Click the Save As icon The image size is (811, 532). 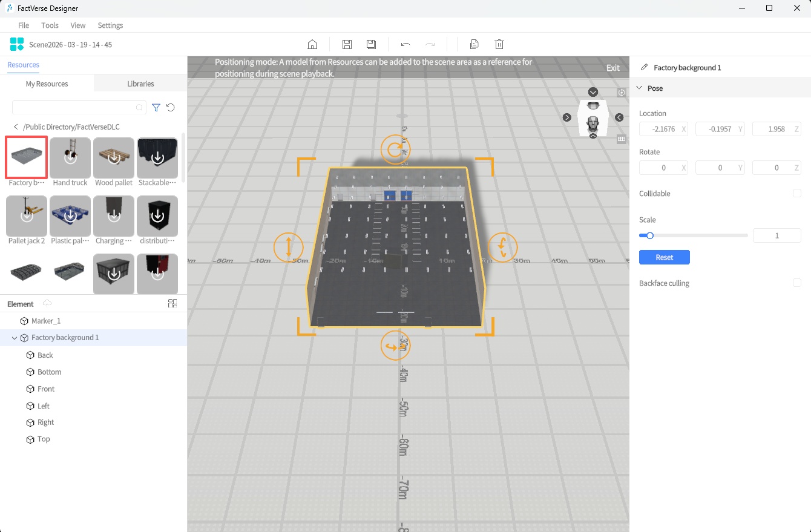point(371,44)
